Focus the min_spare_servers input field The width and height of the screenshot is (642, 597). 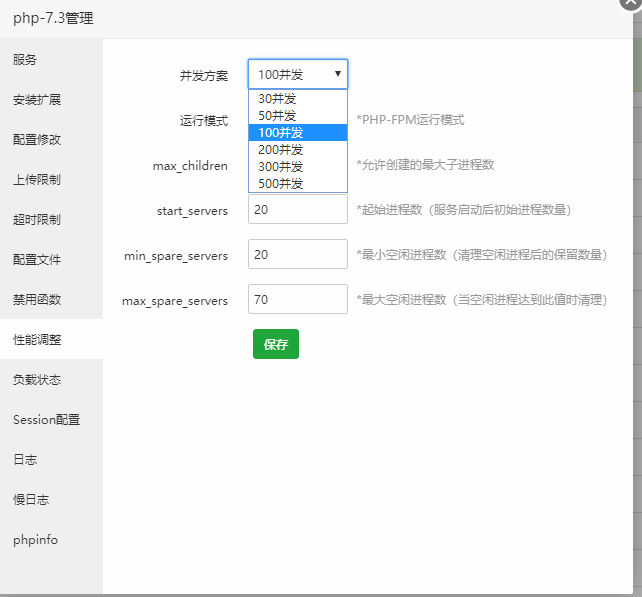(x=297, y=255)
